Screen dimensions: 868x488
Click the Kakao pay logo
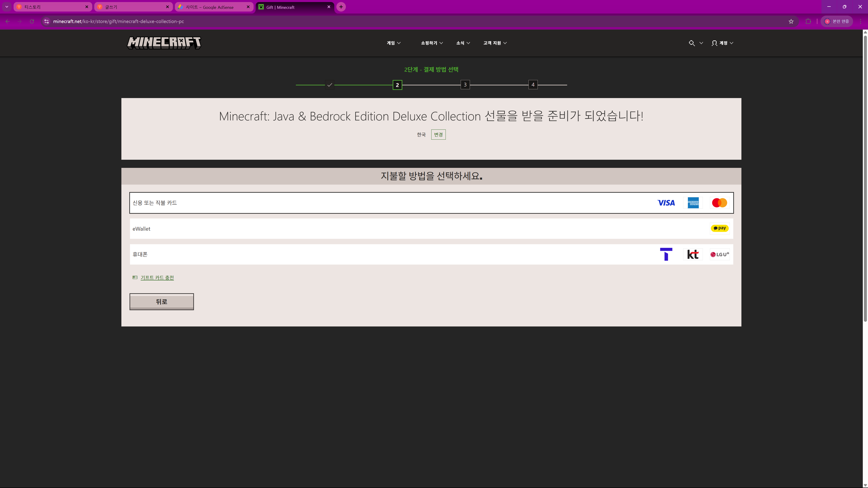tap(720, 228)
